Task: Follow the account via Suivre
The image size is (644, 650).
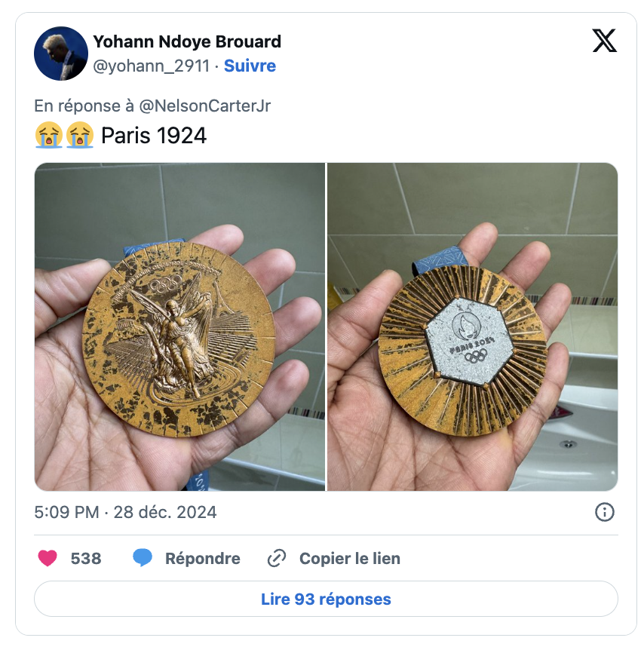Action: 250,66
